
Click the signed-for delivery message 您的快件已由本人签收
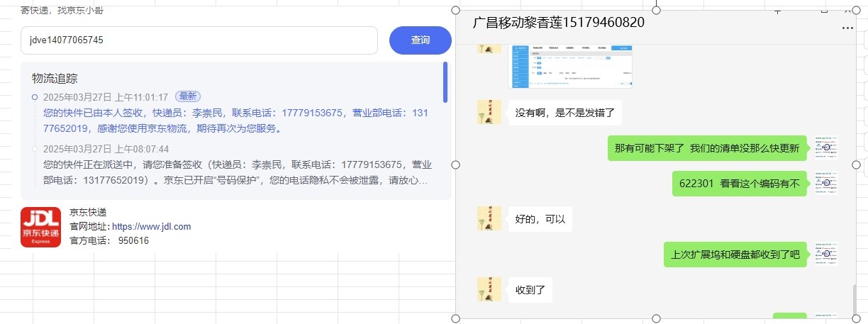(x=237, y=121)
